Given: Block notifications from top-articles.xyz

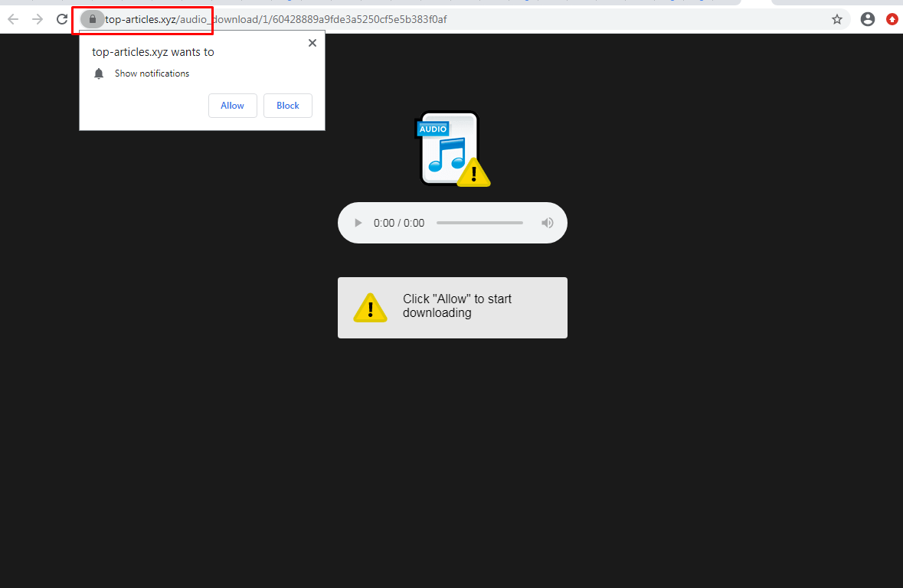Looking at the screenshot, I should click(287, 106).
